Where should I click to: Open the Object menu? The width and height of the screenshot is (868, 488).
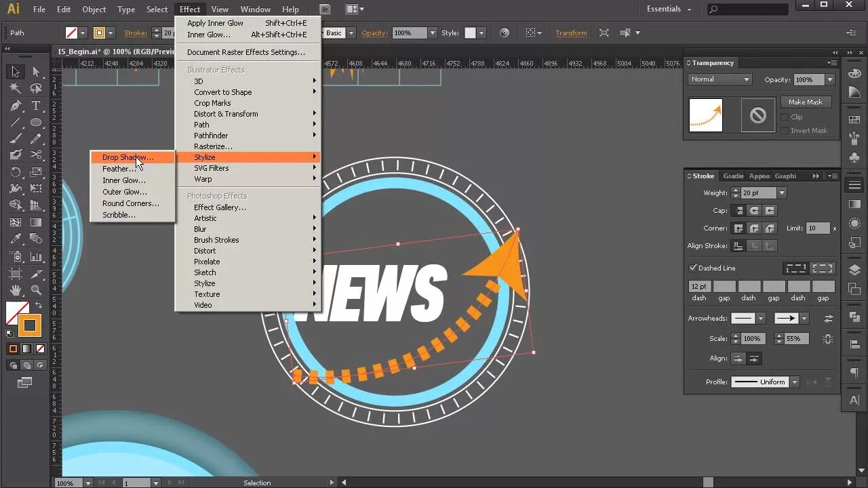(94, 9)
